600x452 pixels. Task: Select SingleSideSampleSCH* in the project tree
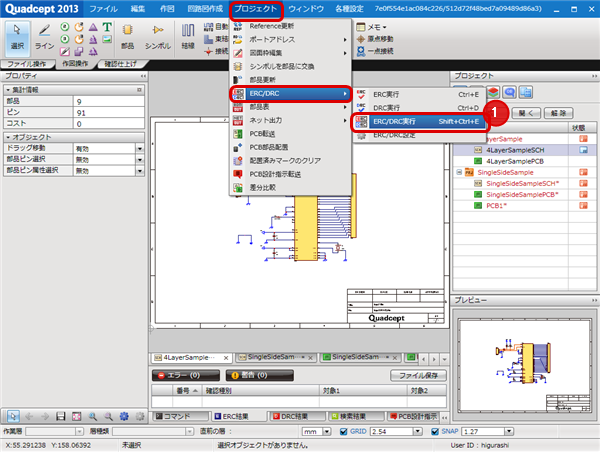point(522,183)
